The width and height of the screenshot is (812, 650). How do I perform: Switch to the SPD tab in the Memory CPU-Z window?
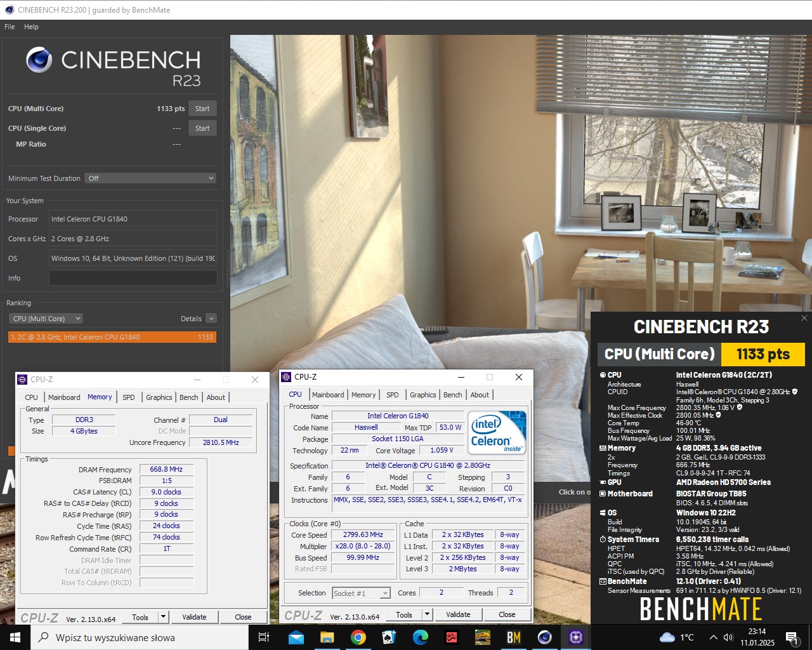click(x=129, y=397)
